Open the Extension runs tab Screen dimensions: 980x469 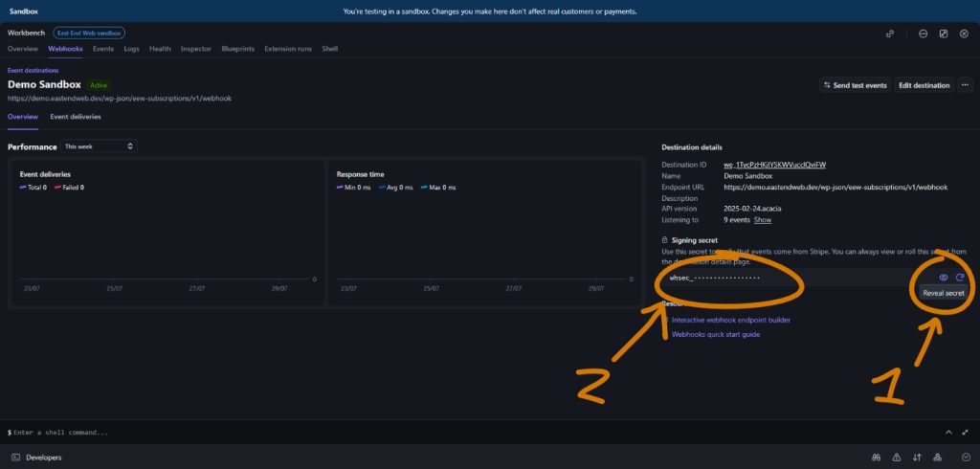click(288, 49)
